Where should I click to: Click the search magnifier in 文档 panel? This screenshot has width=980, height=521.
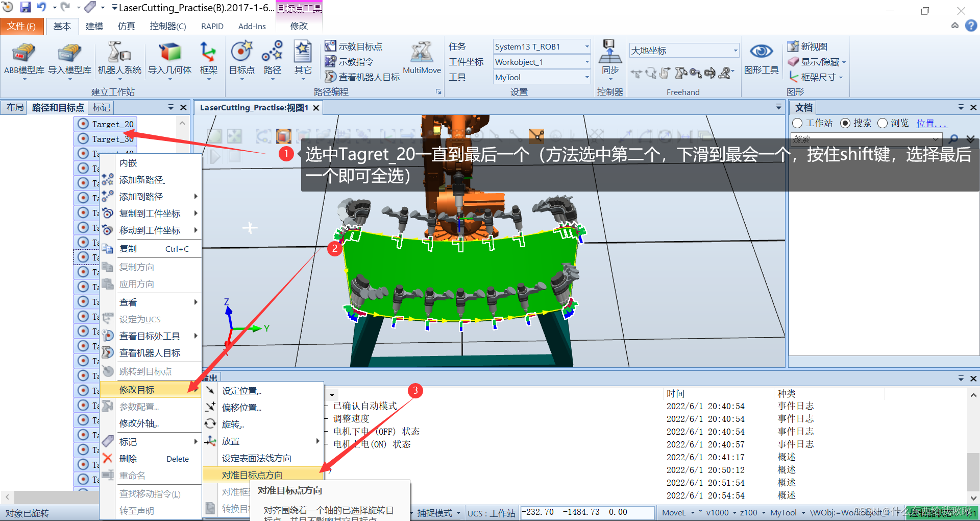pos(953,139)
